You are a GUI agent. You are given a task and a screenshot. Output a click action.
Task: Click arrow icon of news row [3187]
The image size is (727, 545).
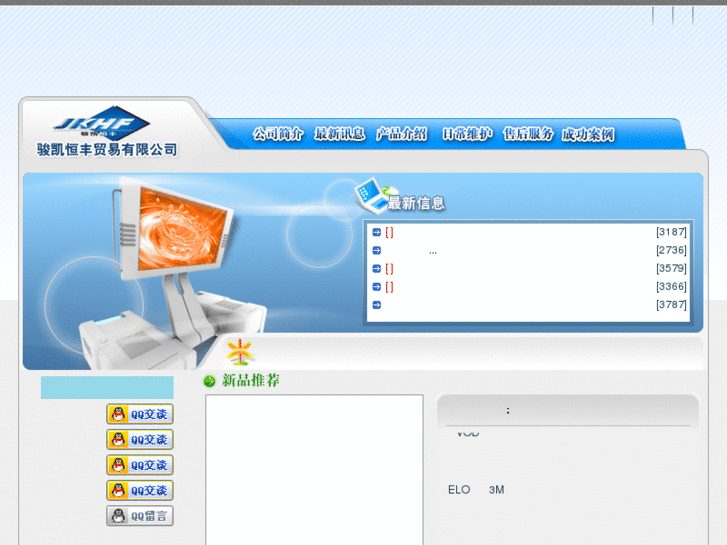coord(376,232)
